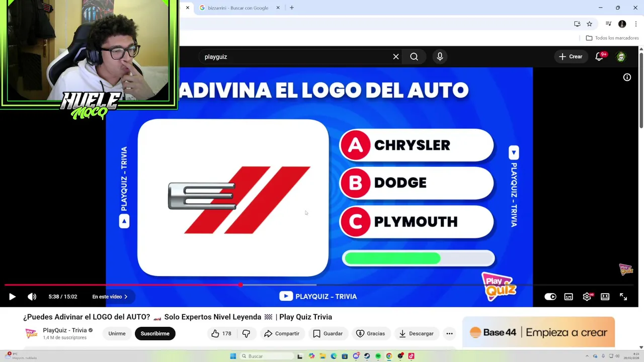Open the Windows Start menu
644x362 pixels.
click(x=233, y=356)
